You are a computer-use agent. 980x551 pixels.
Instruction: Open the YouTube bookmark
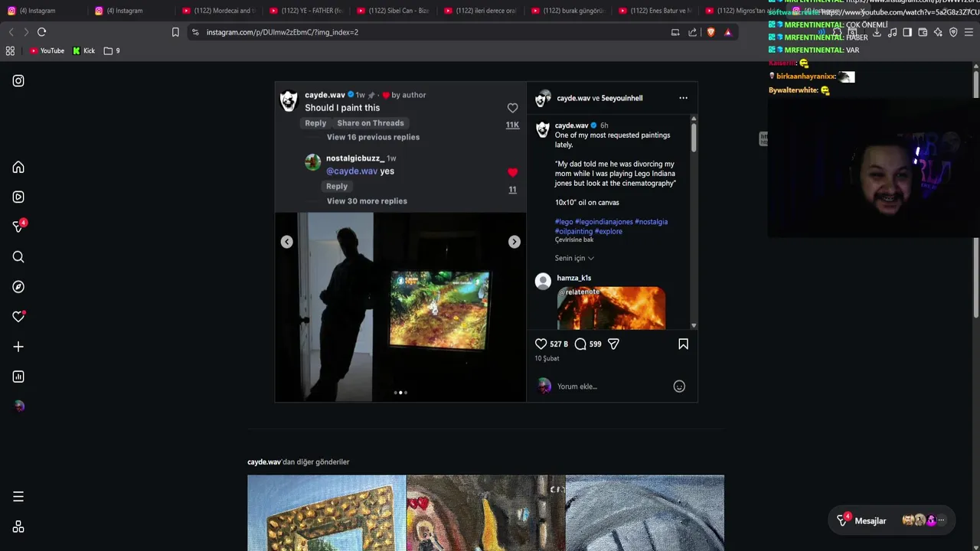[47, 51]
